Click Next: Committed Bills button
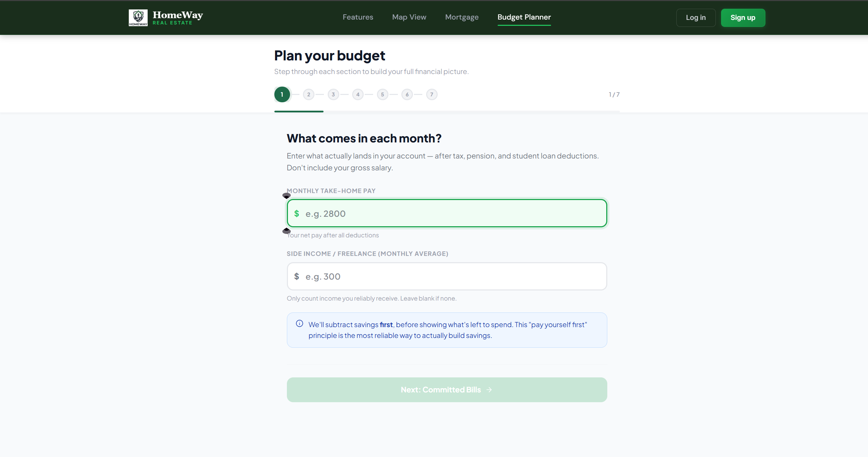Image resolution: width=868 pixels, height=457 pixels. pos(447,390)
